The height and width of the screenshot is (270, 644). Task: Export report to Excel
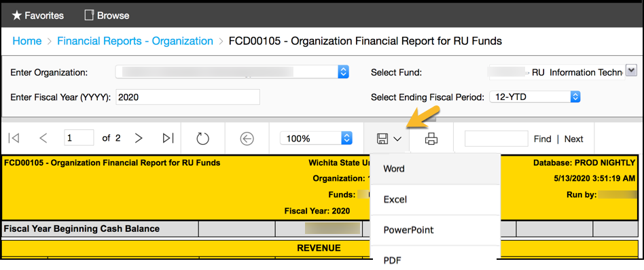pos(435,200)
